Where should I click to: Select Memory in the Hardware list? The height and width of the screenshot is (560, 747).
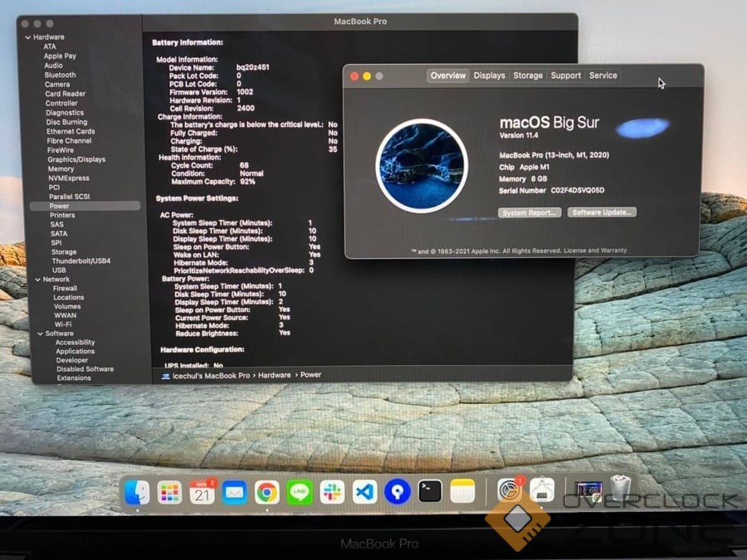point(61,168)
